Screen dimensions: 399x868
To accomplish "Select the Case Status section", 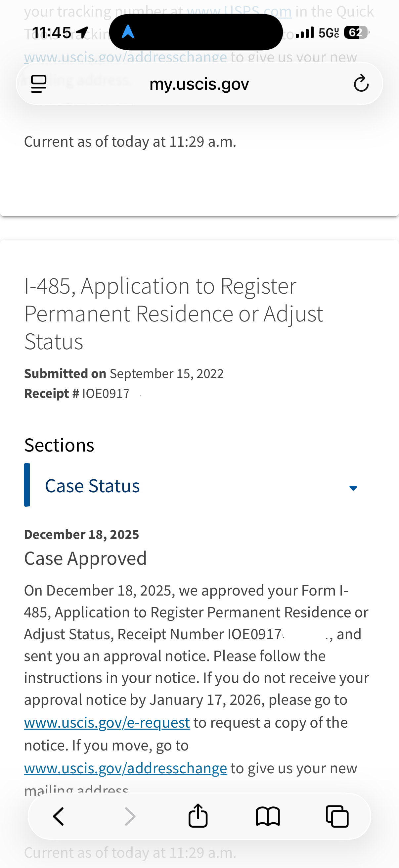I will pyautogui.click(x=92, y=486).
